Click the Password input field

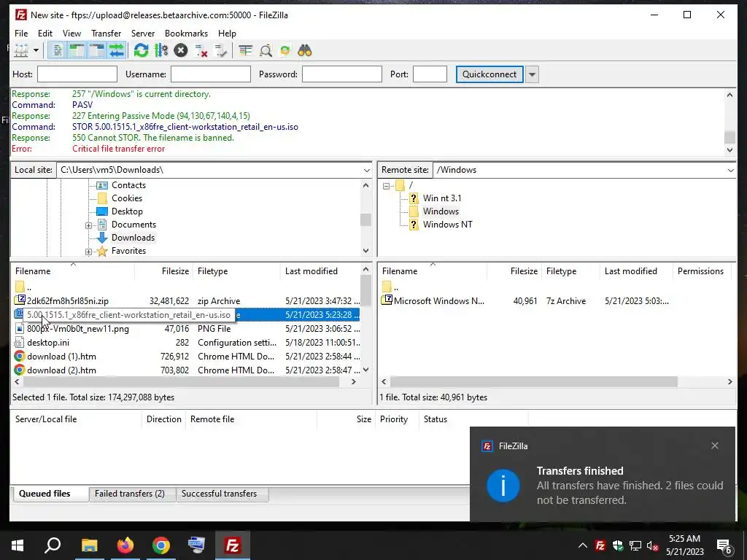[x=342, y=74]
